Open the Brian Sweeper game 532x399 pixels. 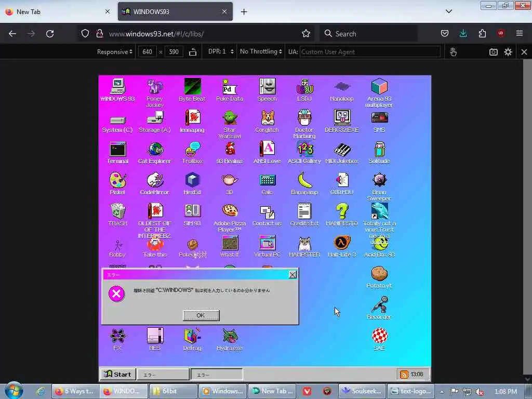(379, 186)
